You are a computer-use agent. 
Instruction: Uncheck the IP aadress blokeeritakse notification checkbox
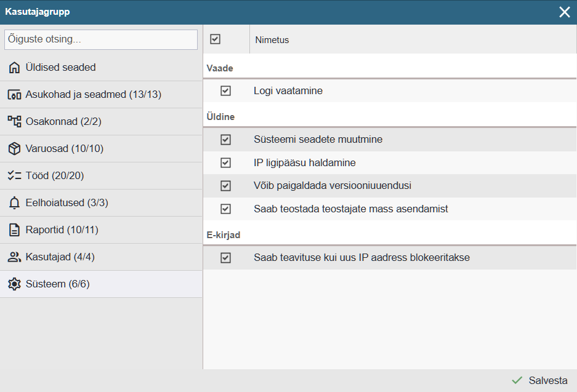225,258
